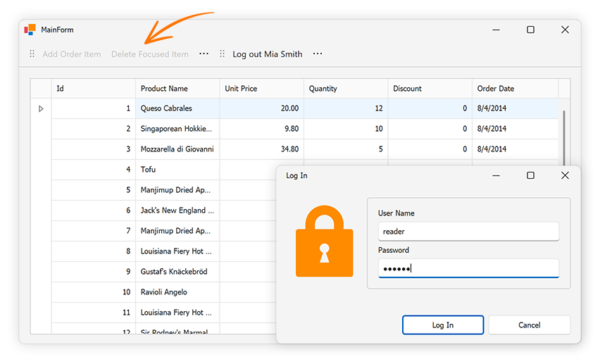The image size is (600, 364).
Task: Select the Singaporean Hokkie... cell
Action: pyautogui.click(x=177, y=129)
